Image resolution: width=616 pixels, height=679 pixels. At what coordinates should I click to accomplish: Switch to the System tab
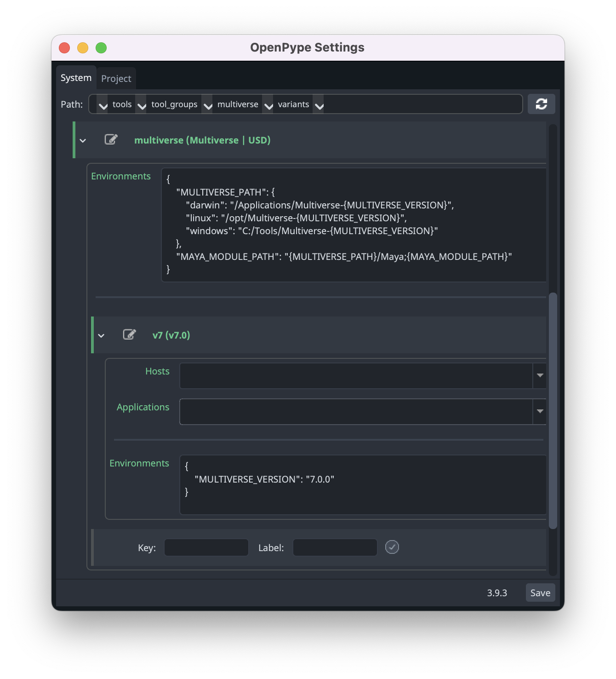(76, 78)
